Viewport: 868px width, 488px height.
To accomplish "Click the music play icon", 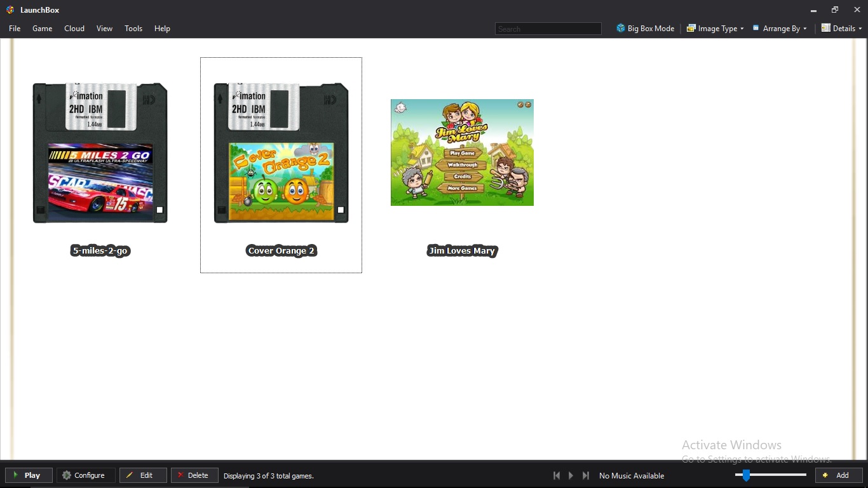I will coord(571,475).
